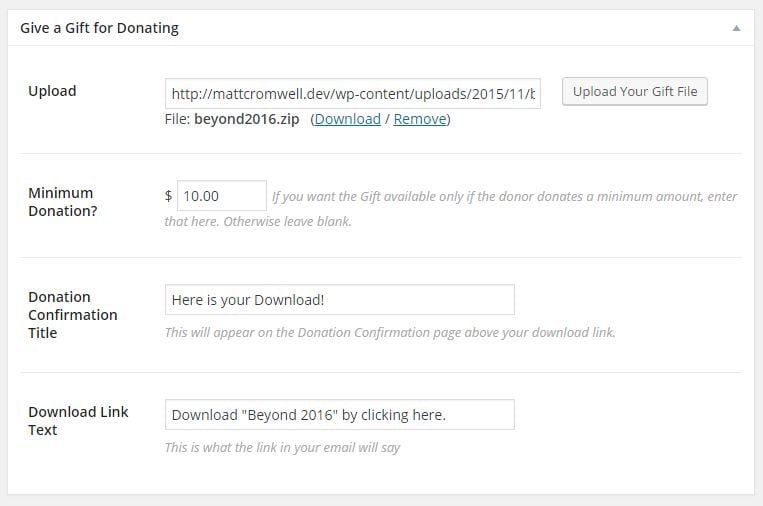Click the Download Link Text label
Viewport: 763px width, 506px height.
(78, 421)
